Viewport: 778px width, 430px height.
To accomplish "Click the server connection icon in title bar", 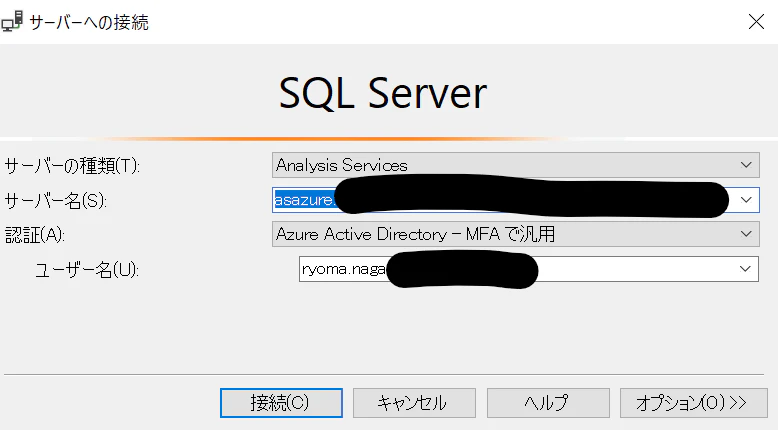I will pyautogui.click(x=12, y=22).
